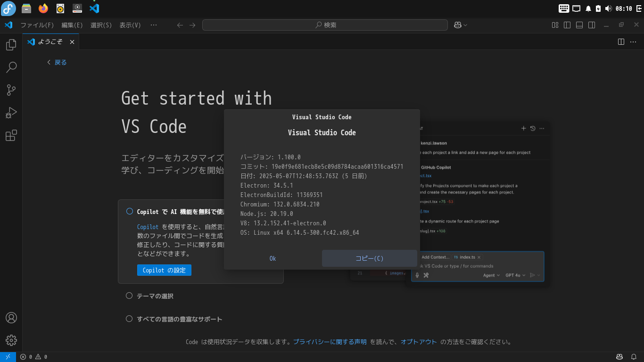Click the Customize Layout icon
644x362 pixels.
tap(555, 25)
